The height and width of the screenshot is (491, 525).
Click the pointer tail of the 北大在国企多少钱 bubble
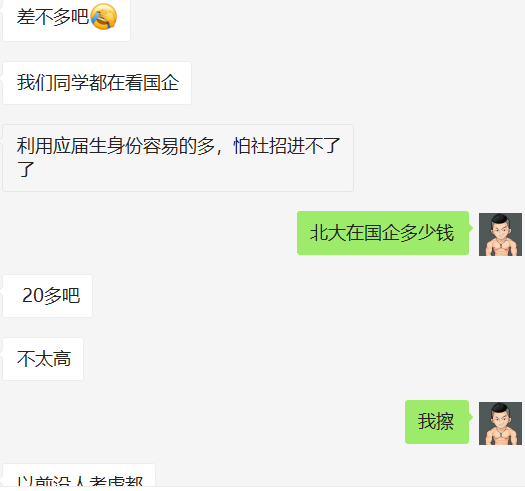(471, 228)
